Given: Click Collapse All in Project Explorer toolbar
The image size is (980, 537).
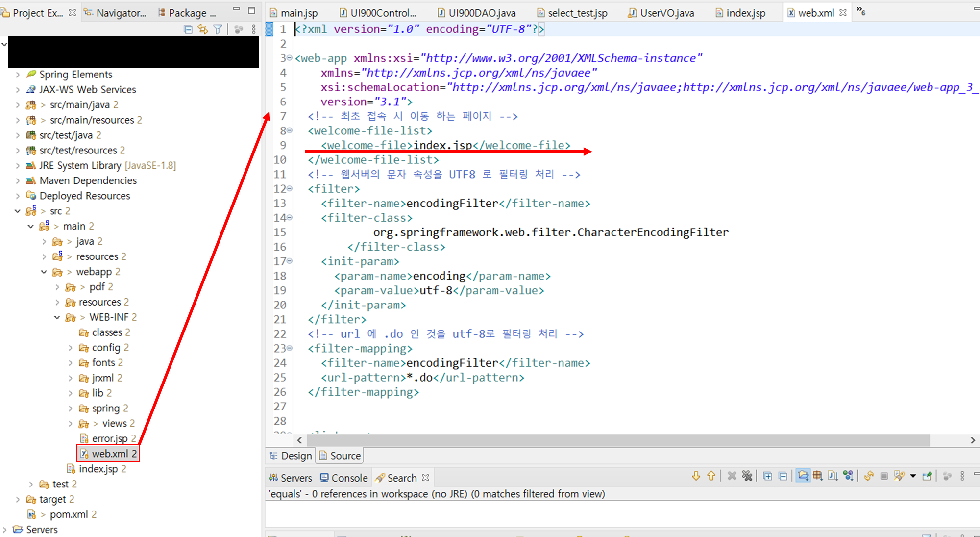Looking at the screenshot, I should coord(188,29).
